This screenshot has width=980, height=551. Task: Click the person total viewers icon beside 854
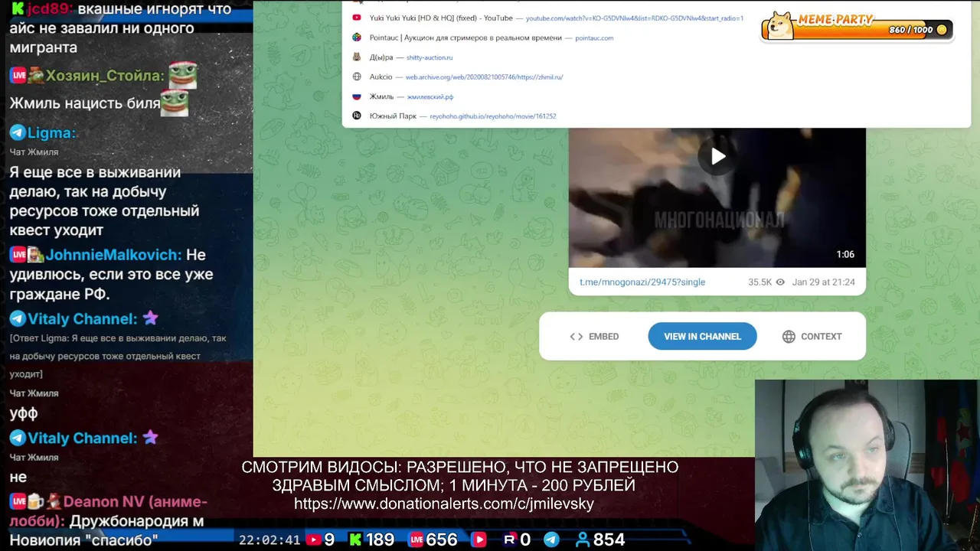coord(583,540)
